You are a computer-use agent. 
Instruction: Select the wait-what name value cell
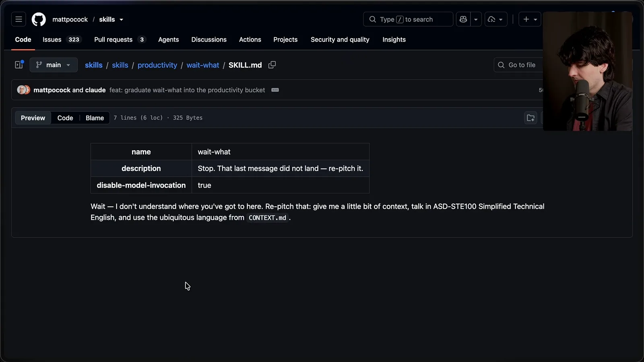pos(281,152)
